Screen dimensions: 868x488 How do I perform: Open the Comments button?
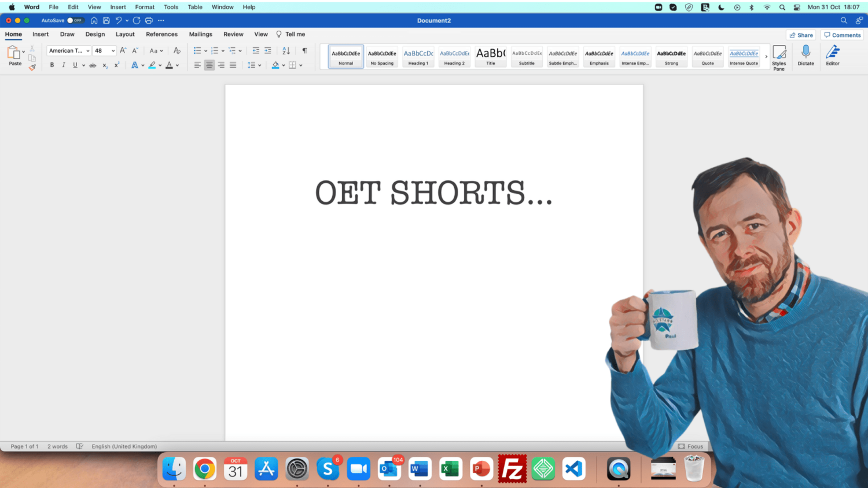[842, 35]
